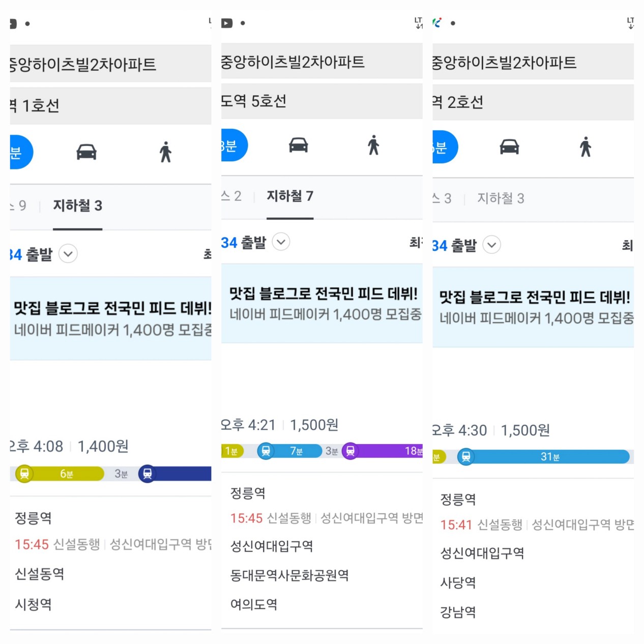The width and height of the screenshot is (644, 644).
Task: Select the walking icon in the 1호선 panel
Action: [x=165, y=152]
